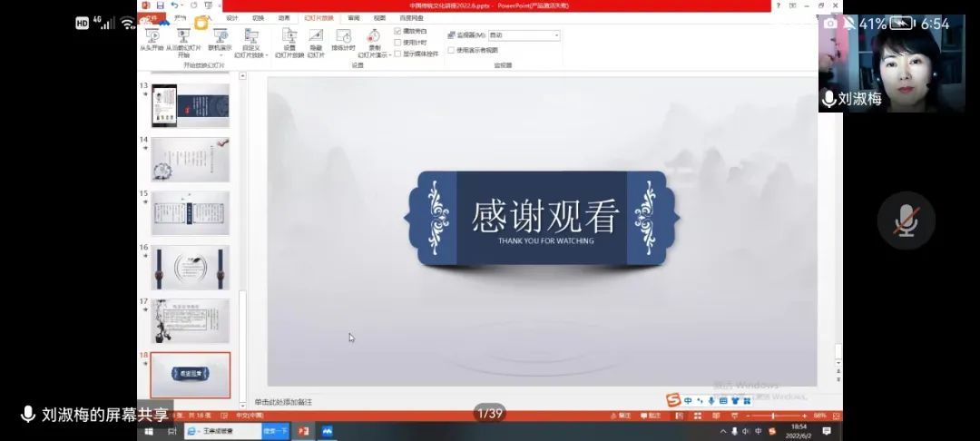Open the Design (设计) ribbon tab
This screenshot has height=441, width=980.
click(232, 17)
